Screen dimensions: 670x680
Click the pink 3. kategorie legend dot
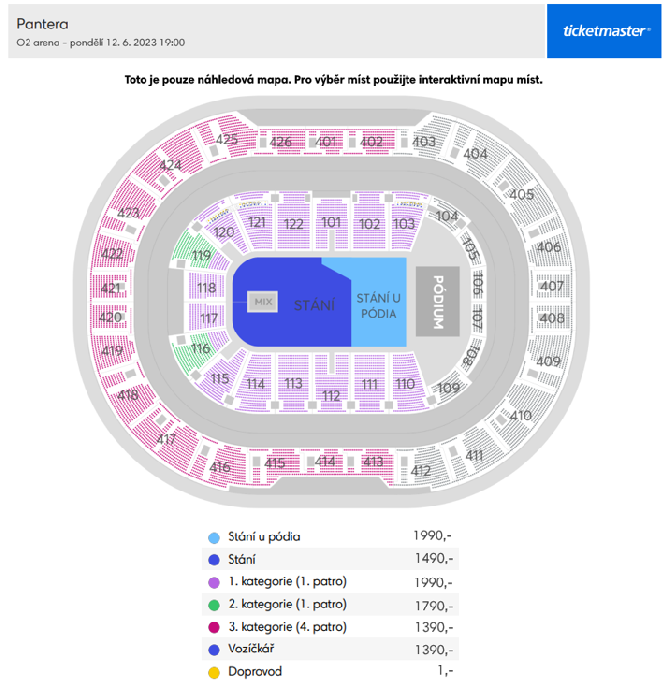point(214,627)
